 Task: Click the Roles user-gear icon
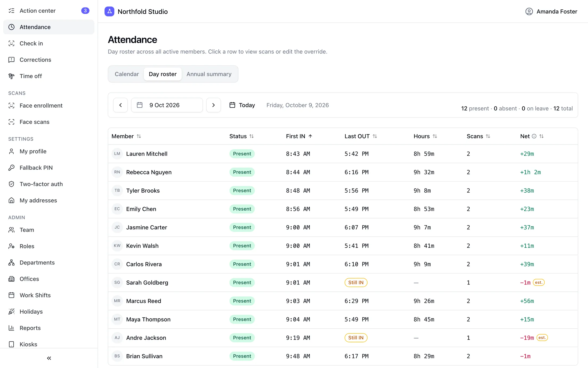point(11,246)
